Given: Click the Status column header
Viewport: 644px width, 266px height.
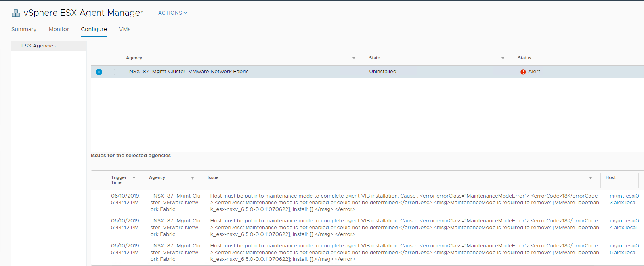Looking at the screenshot, I should (x=524, y=58).
